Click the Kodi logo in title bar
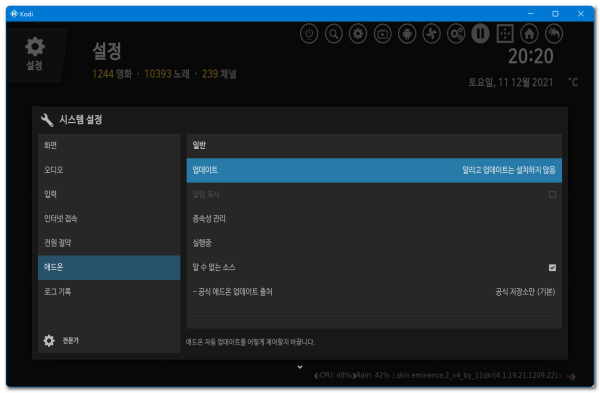This screenshot has width=600, height=393. click(x=14, y=14)
